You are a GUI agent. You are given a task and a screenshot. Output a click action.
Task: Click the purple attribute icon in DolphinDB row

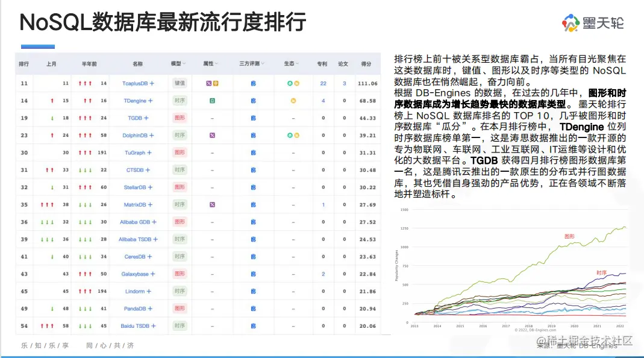[212, 135]
